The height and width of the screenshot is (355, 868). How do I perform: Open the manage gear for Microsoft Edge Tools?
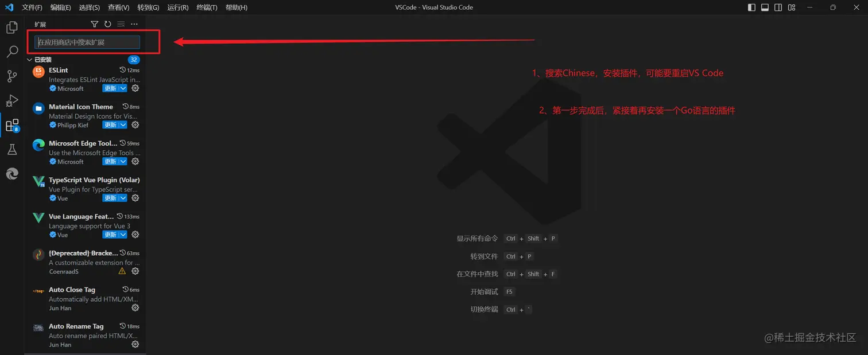135,161
